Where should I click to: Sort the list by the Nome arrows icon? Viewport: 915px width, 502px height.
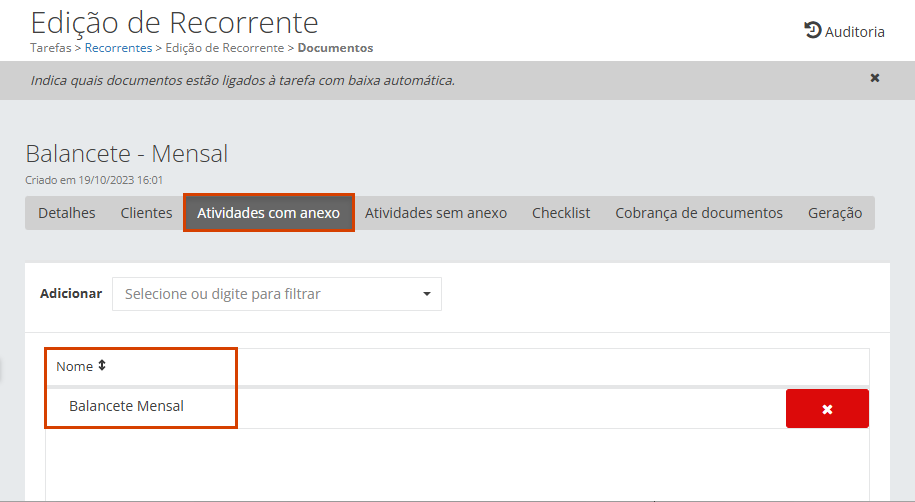click(x=102, y=366)
